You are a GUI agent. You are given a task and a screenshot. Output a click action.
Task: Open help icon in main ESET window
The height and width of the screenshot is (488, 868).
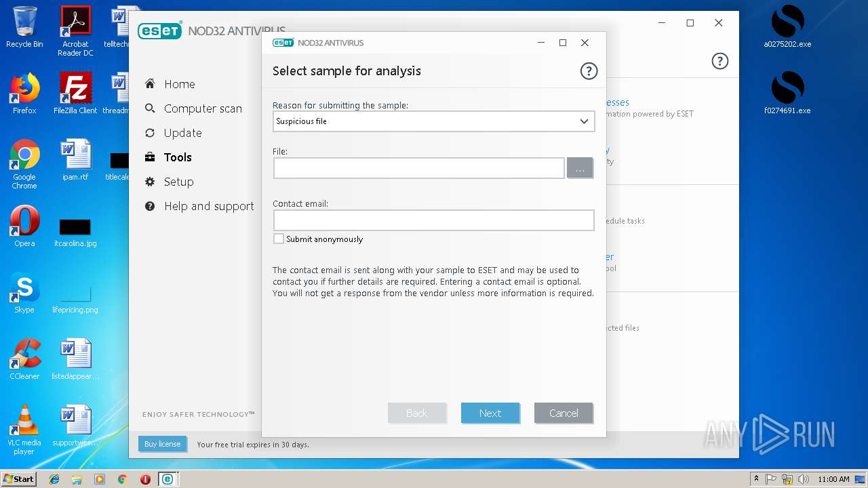[x=719, y=61]
